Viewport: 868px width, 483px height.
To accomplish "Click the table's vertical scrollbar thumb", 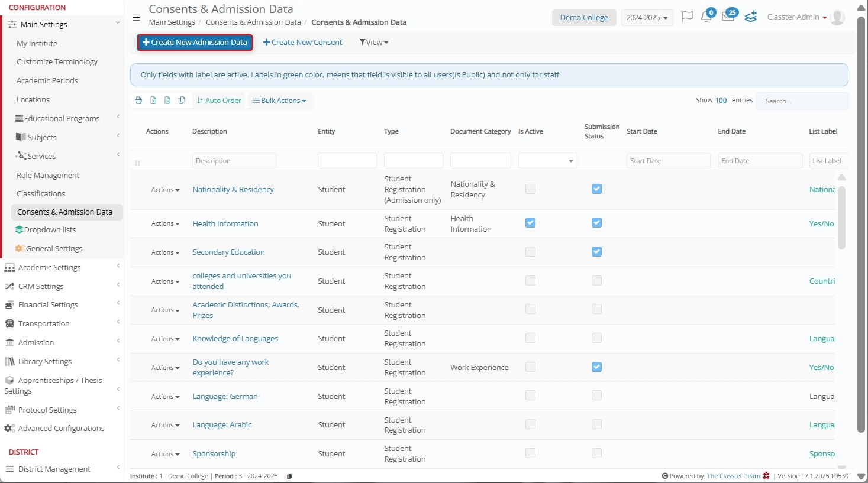I will tap(841, 218).
